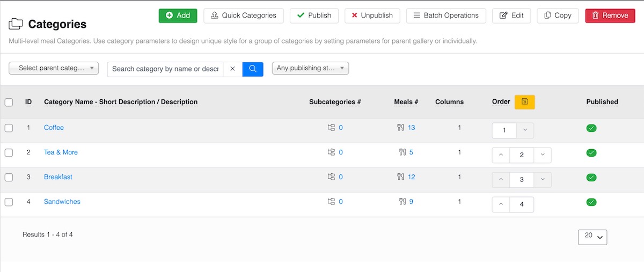Open the Select parent category dropdown
Viewport: 644px width, 272px height.
(x=54, y=68)
